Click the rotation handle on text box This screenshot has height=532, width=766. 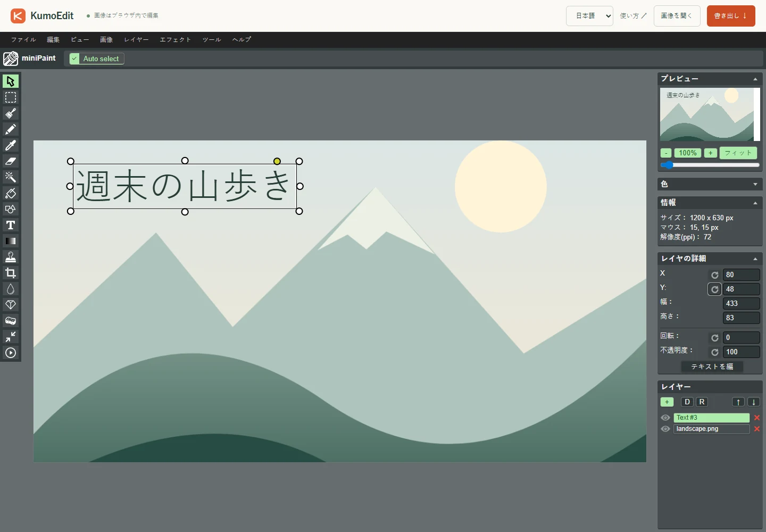pyautogui.click(x=277, y=161)
